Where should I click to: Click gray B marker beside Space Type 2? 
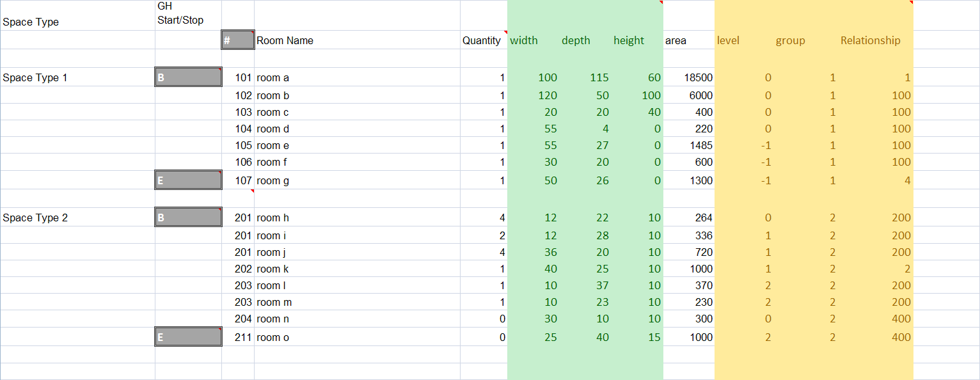tap(188, 218)
